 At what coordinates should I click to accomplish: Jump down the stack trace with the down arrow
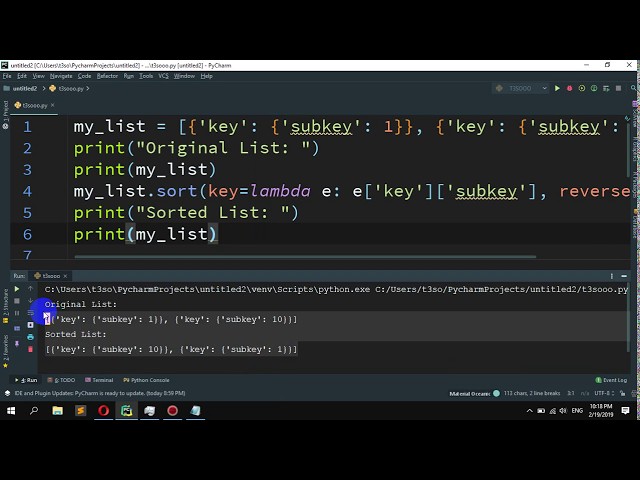coord(30,301)
